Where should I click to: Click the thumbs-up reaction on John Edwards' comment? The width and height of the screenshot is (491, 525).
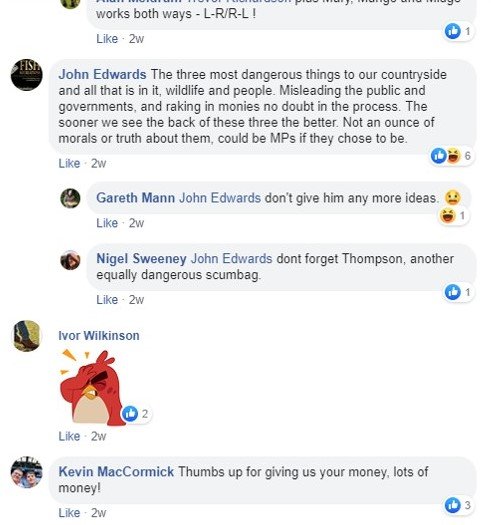click(x=438, y=156)
